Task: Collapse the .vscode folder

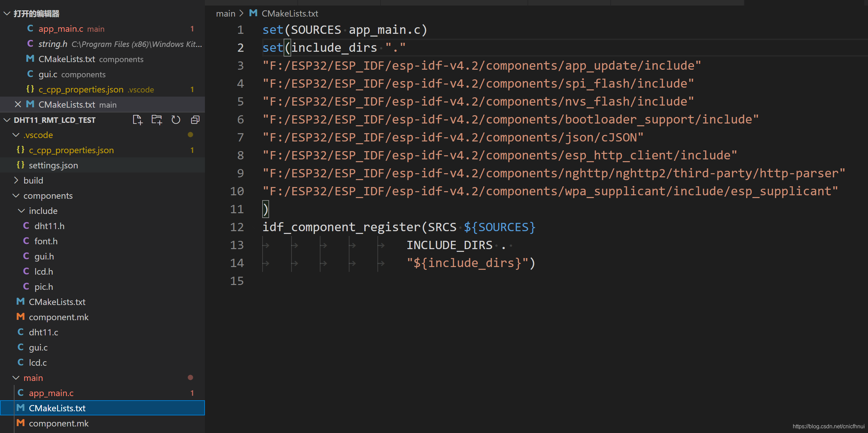Action: click(16, 135)
